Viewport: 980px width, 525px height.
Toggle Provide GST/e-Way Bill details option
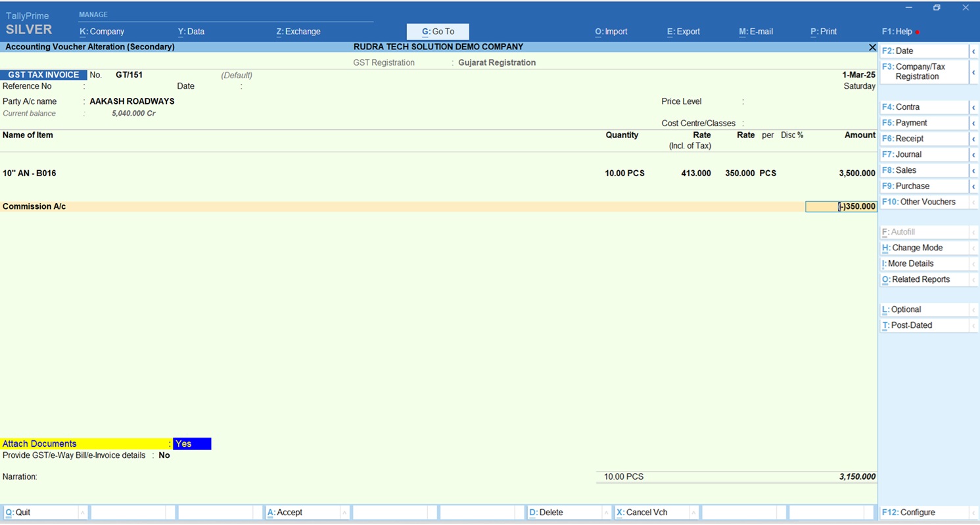(x=164, y=455)
